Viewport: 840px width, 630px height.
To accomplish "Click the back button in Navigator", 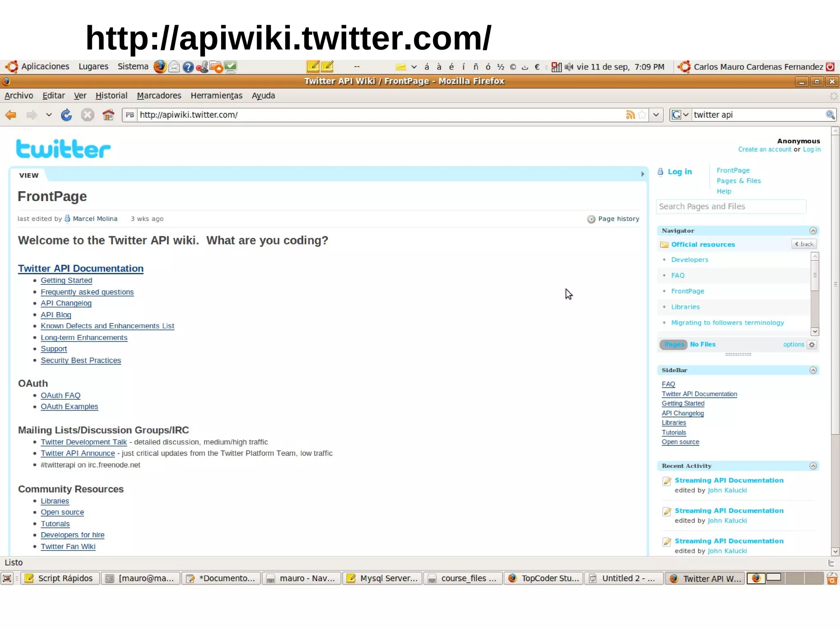I will pyautogui.click(x=804, y=244).
